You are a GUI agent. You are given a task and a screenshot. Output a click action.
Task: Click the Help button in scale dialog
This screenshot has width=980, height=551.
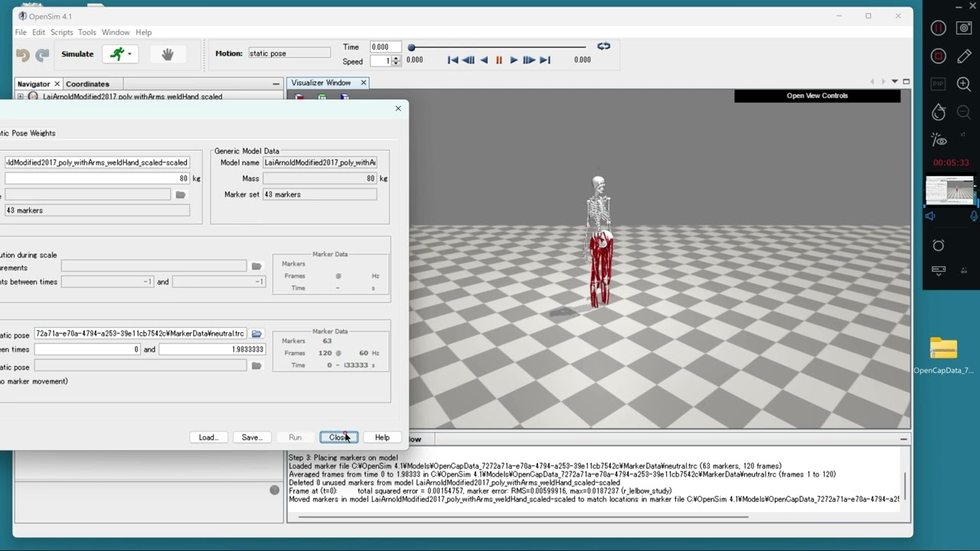[x=382, y=438]
